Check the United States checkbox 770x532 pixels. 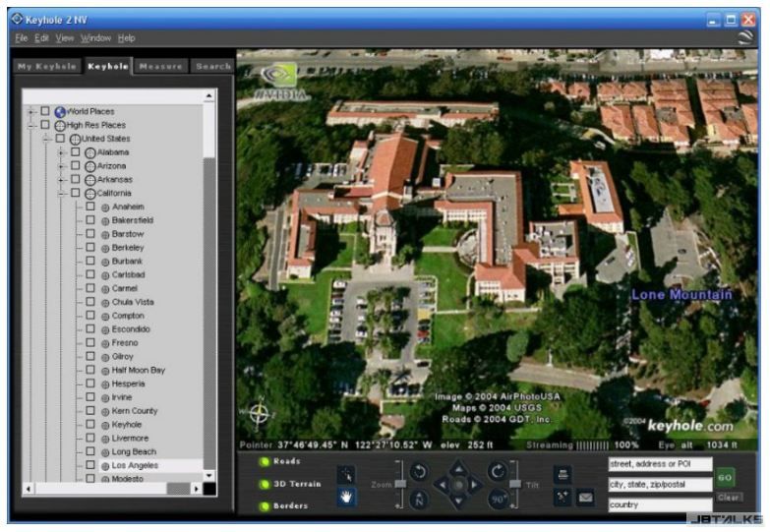tap(60, 139)
